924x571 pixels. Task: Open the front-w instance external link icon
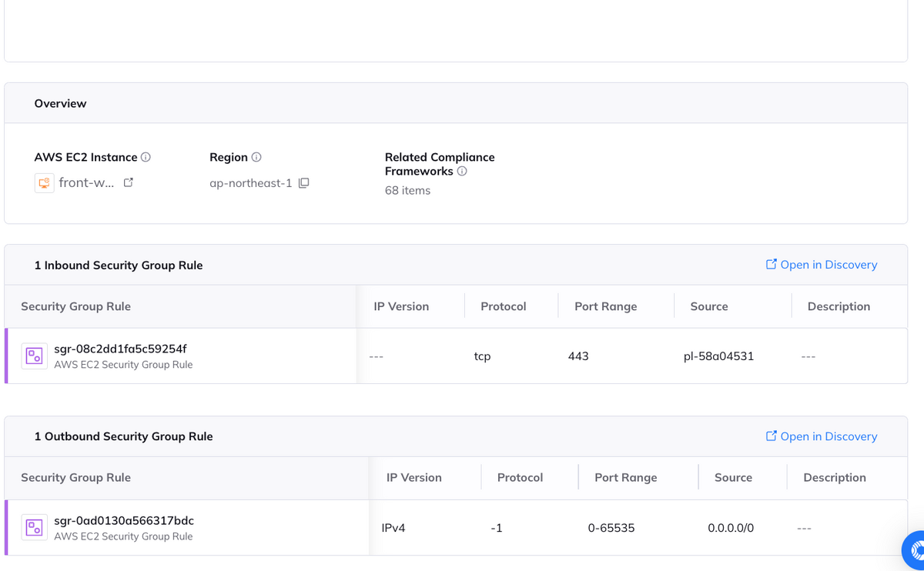pos(129,182)
